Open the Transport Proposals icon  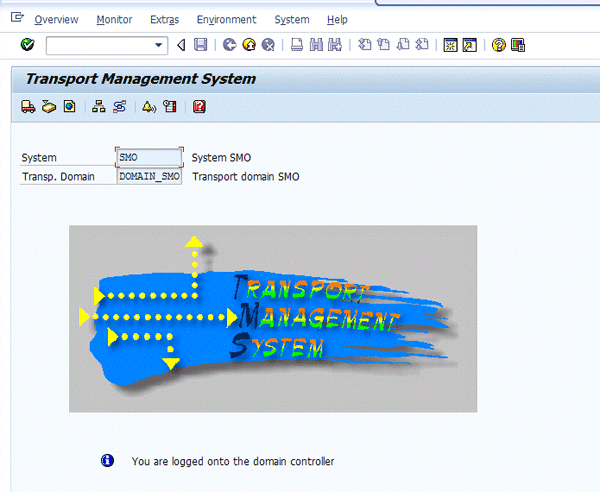tap(119, 106)
